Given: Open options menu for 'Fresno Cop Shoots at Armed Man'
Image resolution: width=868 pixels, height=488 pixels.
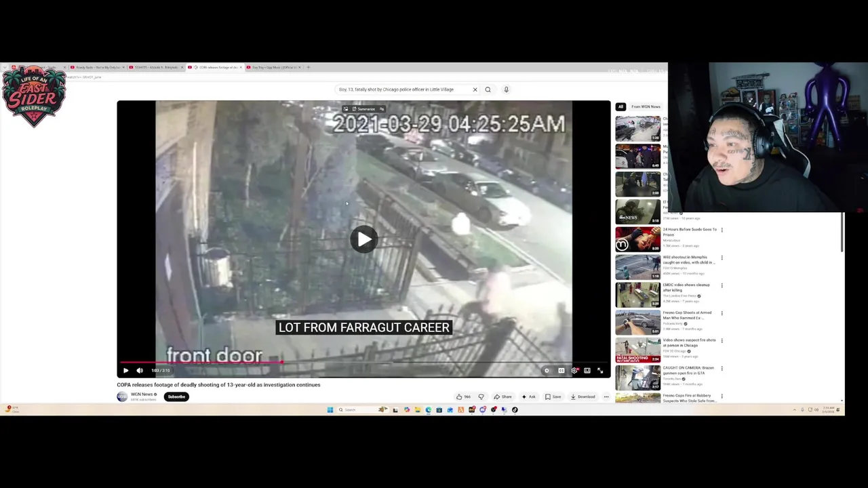Looking at the screenshot, I should click(x=722, y=313).
